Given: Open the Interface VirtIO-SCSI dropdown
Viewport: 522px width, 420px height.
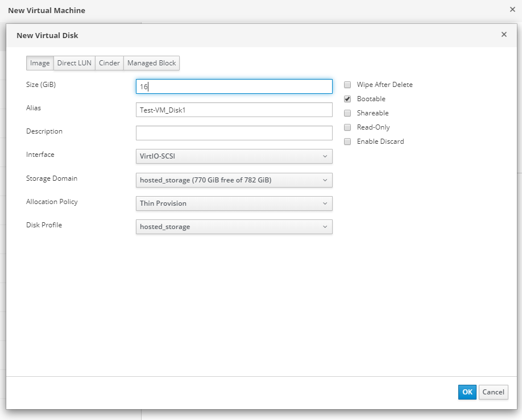Looking at the screenshot, I should [x=234, y=156].
